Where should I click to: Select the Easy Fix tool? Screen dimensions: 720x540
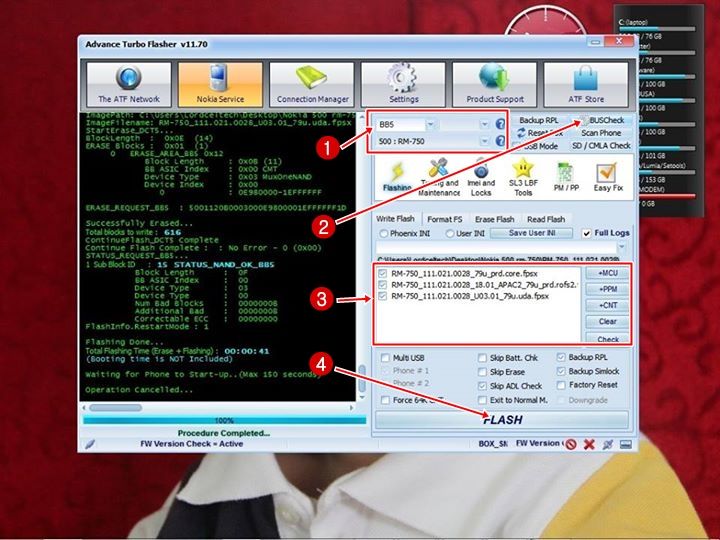click(x=608, y=177)
